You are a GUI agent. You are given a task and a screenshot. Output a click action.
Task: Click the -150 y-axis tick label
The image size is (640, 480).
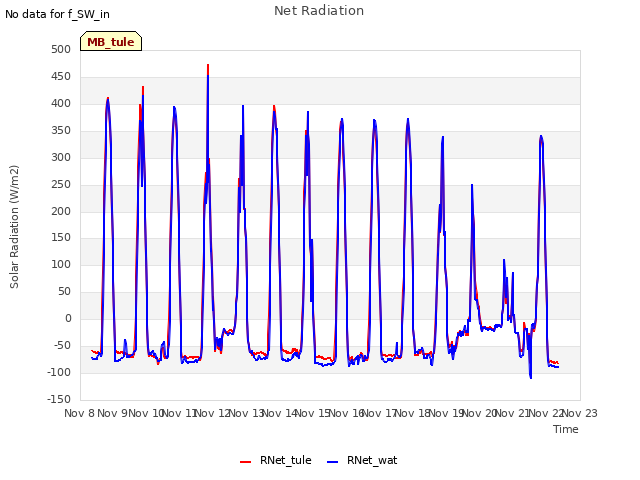tap(59, 399)
